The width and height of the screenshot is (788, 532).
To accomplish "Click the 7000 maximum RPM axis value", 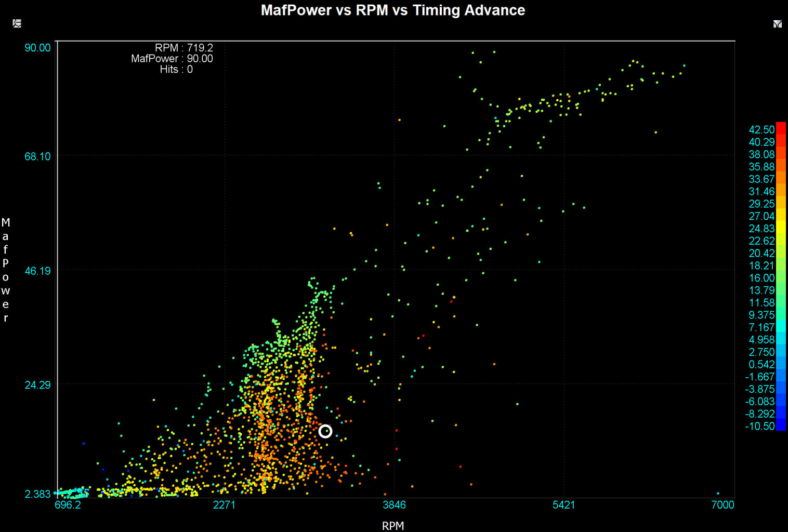I will 722,505.
